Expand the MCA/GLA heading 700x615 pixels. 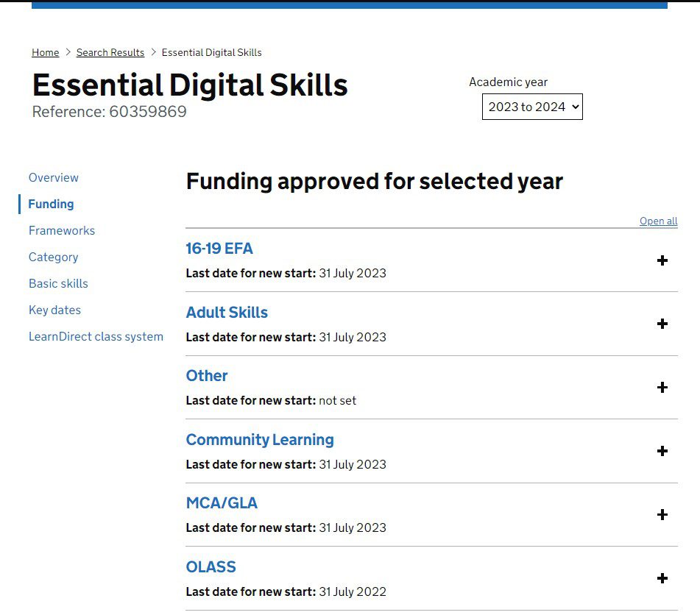pyautogui.click(x=222, y=503)
